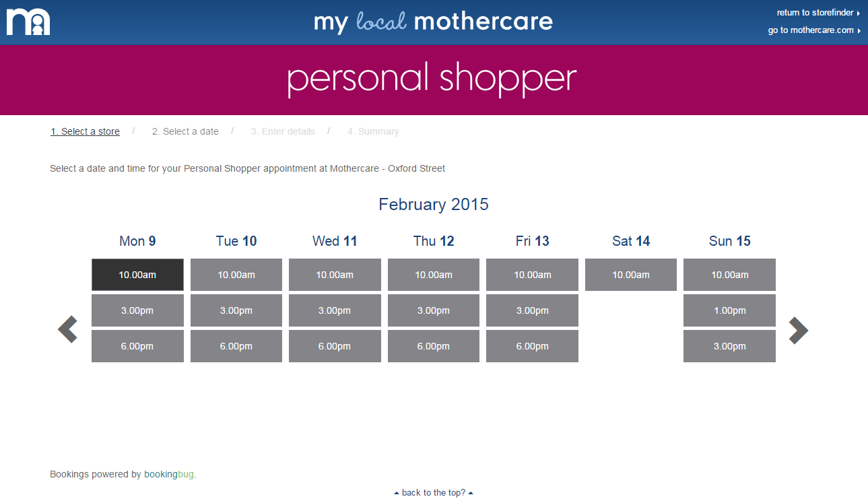Book Sunday 15 1.00pm appointment
The image size is (868, 503).
[x=729, y=310]
